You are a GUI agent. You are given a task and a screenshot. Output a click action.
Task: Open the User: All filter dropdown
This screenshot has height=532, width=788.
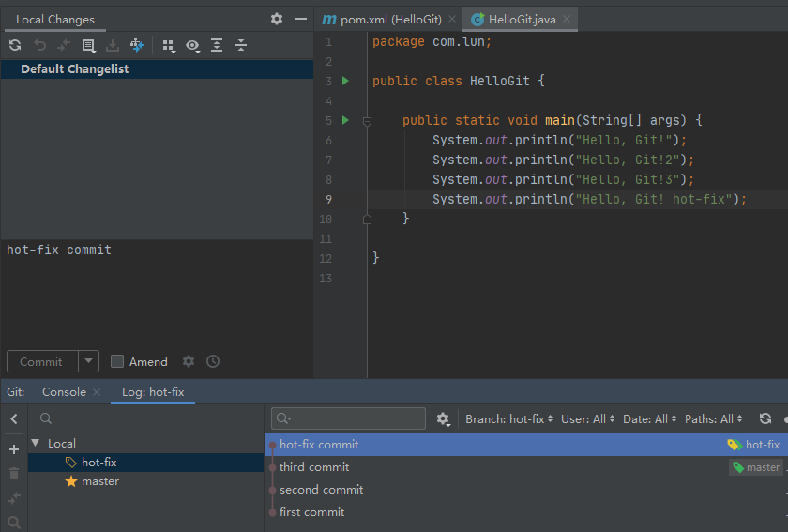587,418
